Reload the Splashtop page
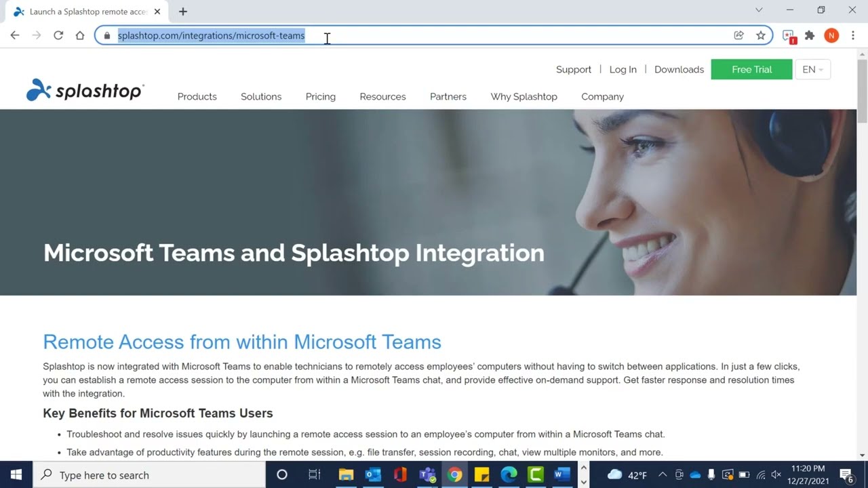 pos(58,35)
